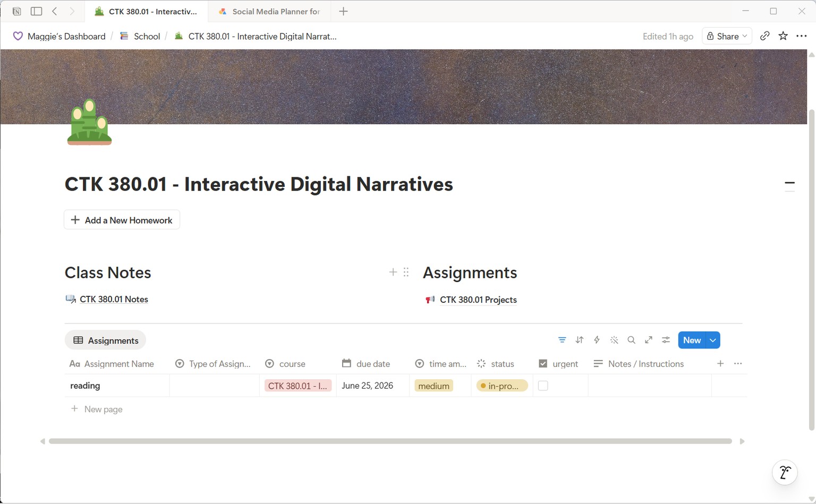Click Add a New Homework button
Screen dimensions: 816x504
pos(122,220)
